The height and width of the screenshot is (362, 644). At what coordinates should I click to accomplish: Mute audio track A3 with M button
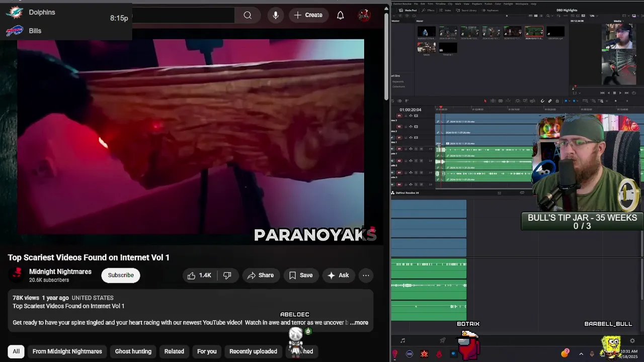tap(421, 173)
